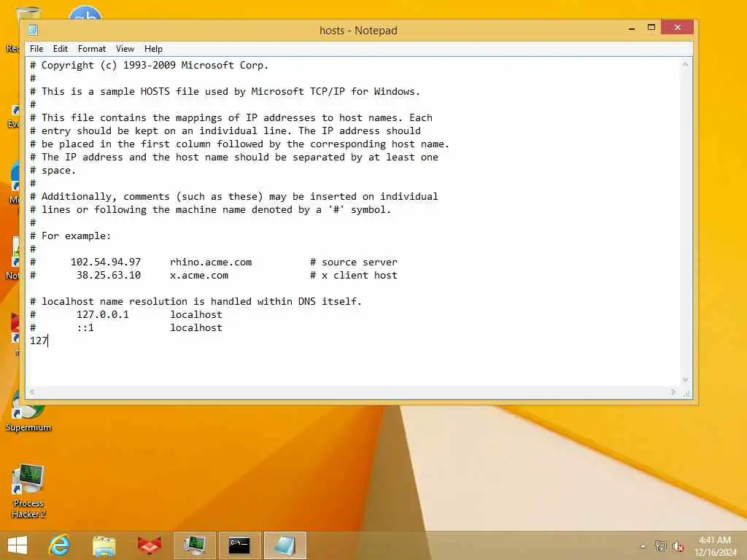Viewport: 747px width, 560px height.
Task: Click the text '102.54.94.97'
Action: [x=106, y=262]
